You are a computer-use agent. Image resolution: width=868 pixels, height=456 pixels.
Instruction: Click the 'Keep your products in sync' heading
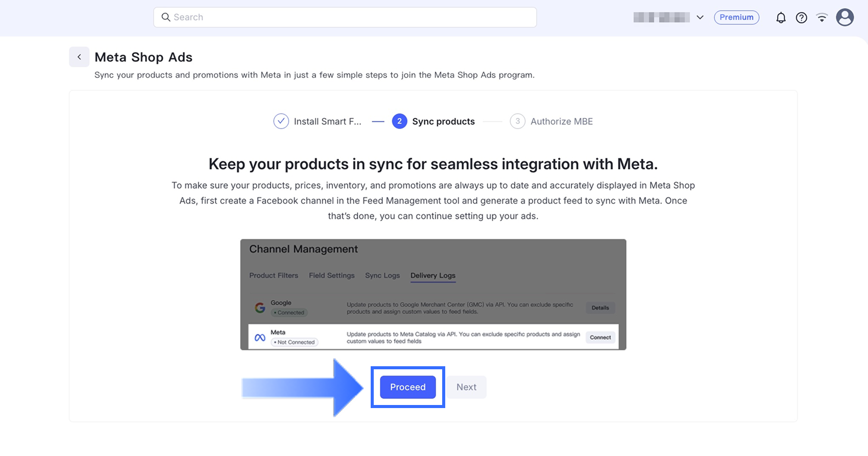tap(433, 164)
